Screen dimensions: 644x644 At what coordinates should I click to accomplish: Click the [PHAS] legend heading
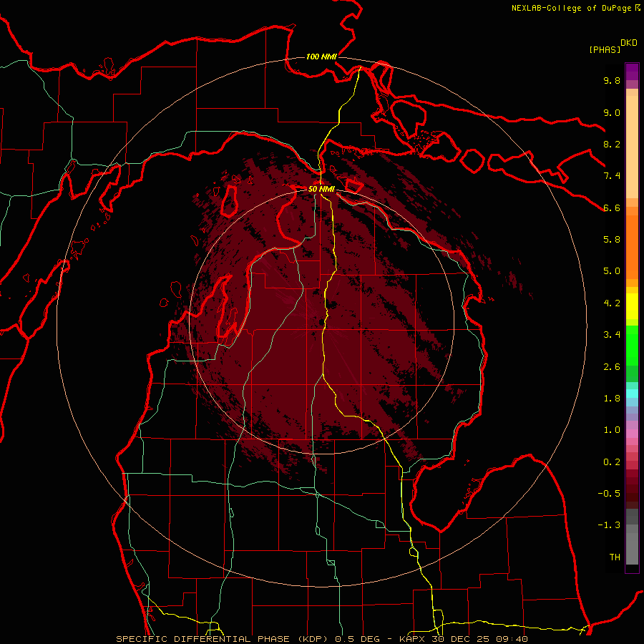pos(605,49)
